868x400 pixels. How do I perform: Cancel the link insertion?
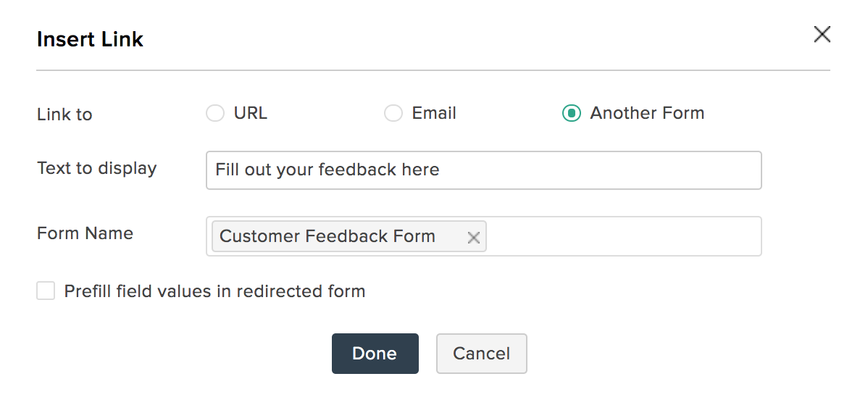481,354
